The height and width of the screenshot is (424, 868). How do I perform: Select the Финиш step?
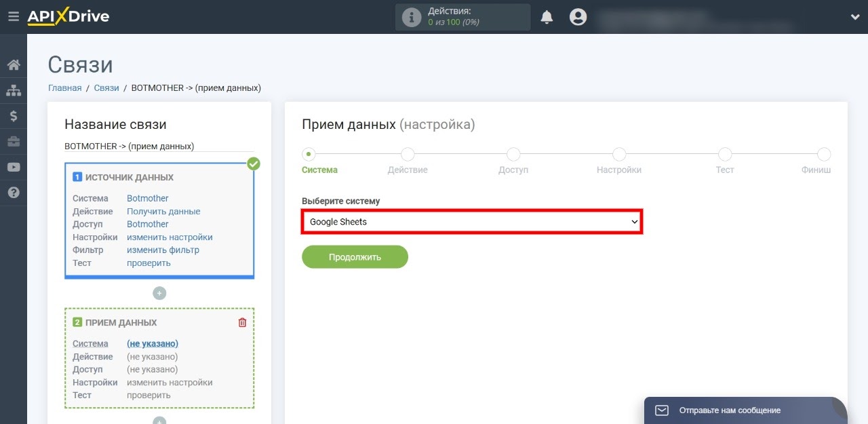coord(816,162)
